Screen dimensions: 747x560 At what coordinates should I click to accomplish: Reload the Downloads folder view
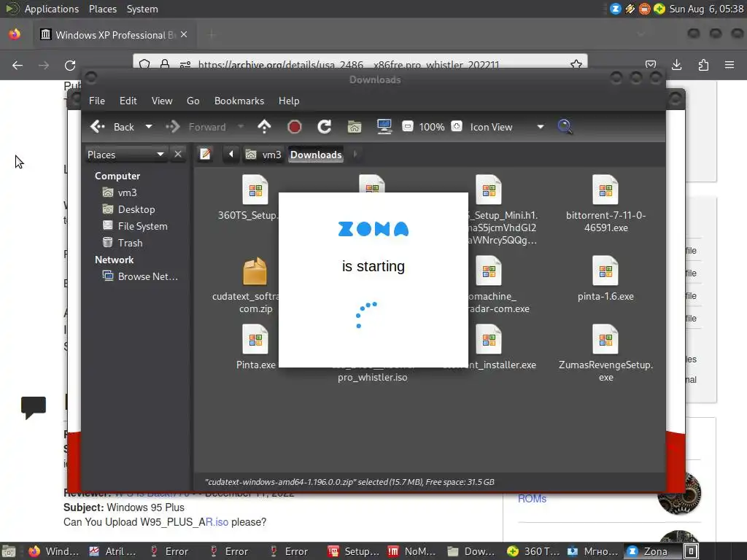click(x=325, y=127)
